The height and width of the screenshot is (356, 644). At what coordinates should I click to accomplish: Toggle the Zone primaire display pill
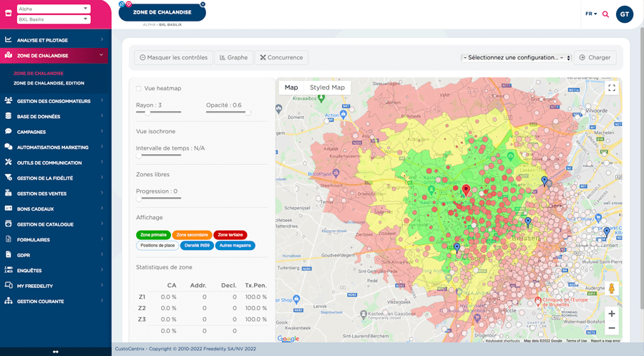153,235
